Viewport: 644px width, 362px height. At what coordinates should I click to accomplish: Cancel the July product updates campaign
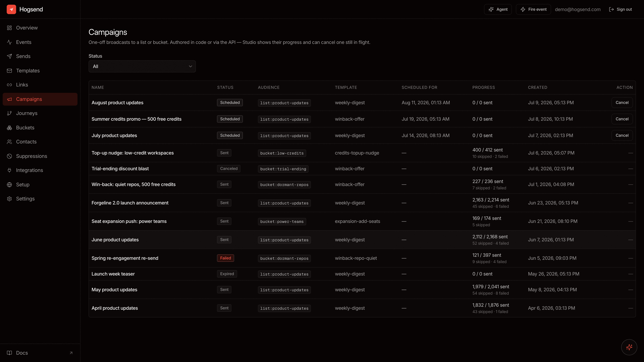coord(622,135)
